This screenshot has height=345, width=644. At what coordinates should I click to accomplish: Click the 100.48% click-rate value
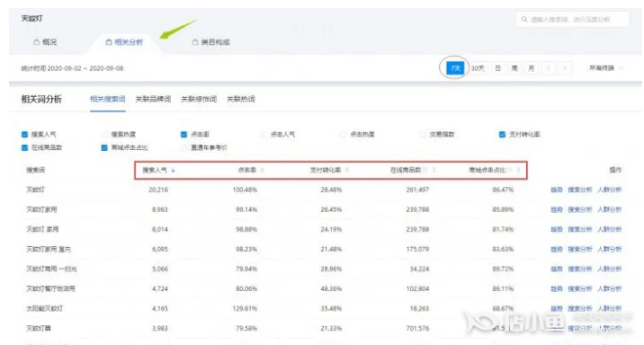click(x=245, y=190)
